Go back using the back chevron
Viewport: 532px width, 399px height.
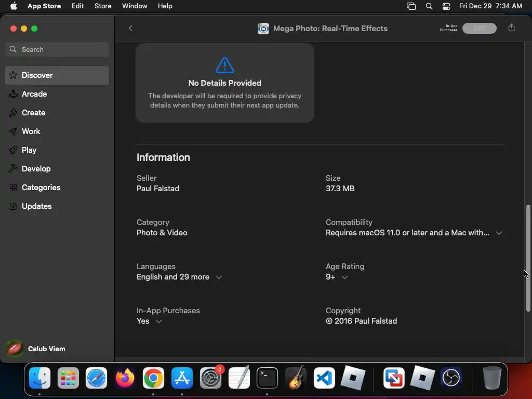coord(130,29)
